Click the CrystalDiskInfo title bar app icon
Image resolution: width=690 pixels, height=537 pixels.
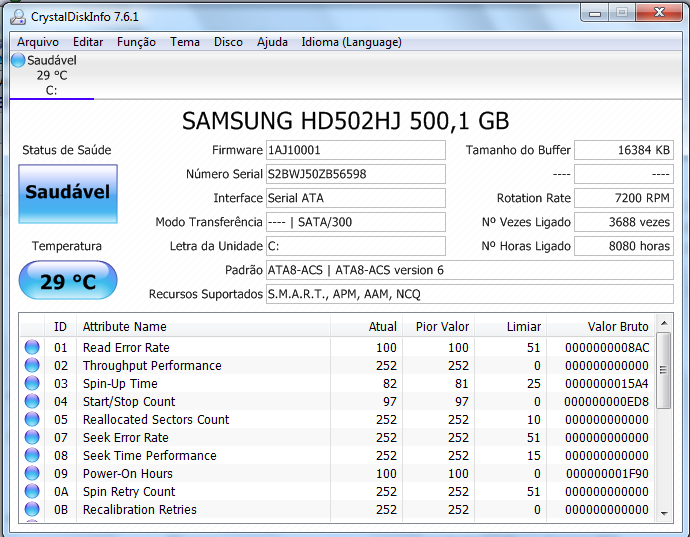click(x=18, y=15)
